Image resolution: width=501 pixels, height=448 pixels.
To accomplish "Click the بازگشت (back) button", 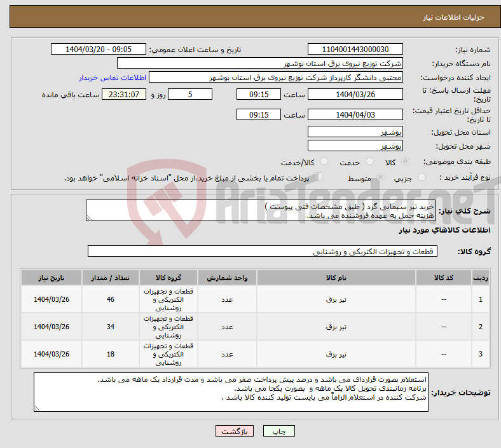I will pos(235,431).
